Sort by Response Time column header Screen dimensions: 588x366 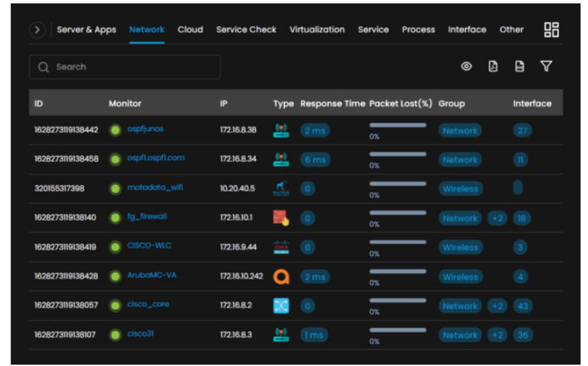(332, 104)
